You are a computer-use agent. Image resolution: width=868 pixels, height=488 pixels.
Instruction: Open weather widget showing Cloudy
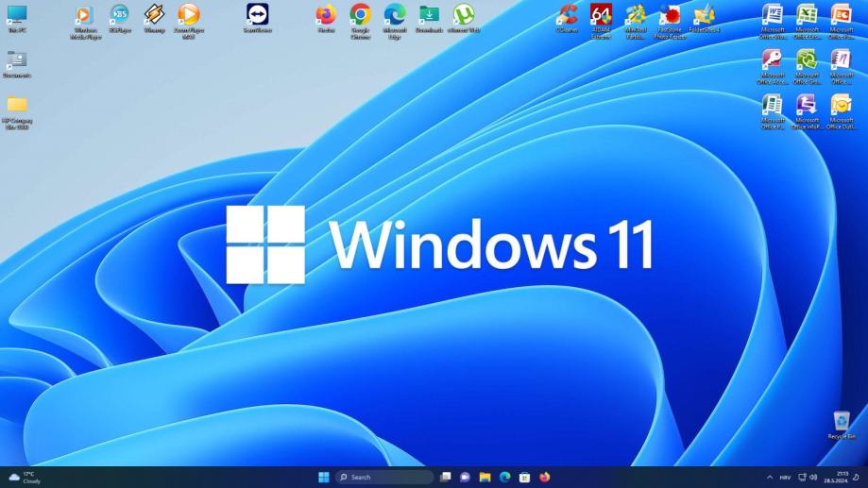pos(25,478)
